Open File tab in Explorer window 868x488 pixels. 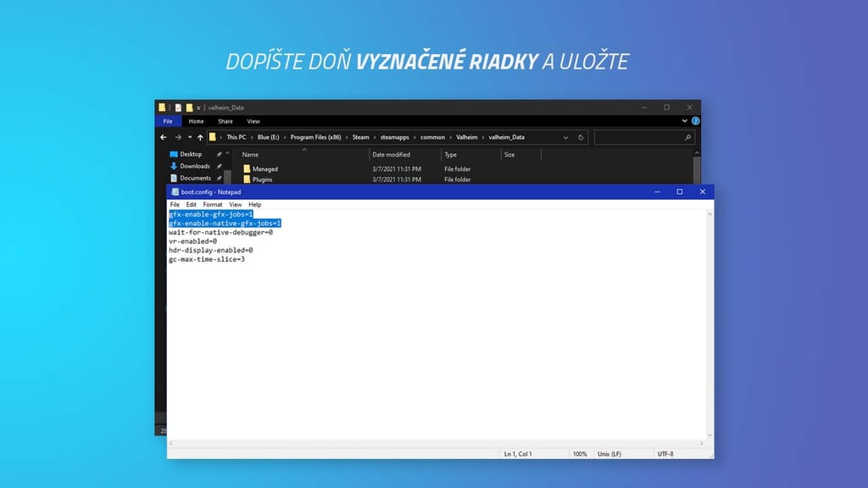168,121
